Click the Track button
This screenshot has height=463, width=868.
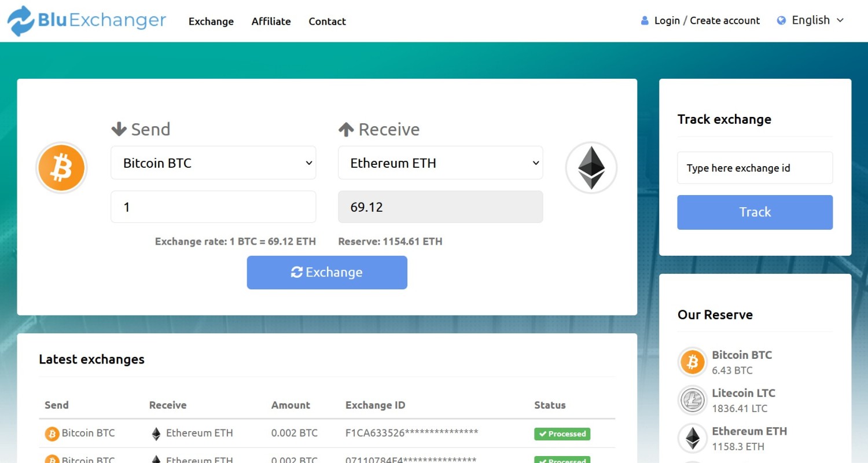click(x=755, y=212)
